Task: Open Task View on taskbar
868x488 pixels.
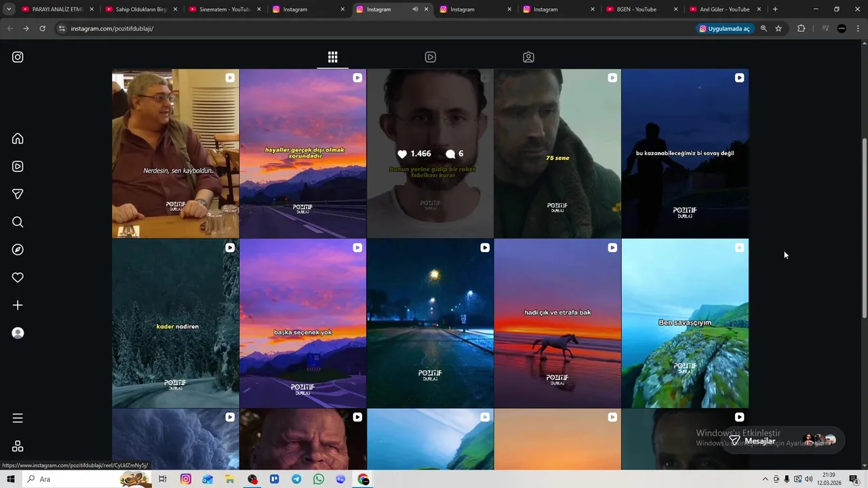Action: (163, 479)
